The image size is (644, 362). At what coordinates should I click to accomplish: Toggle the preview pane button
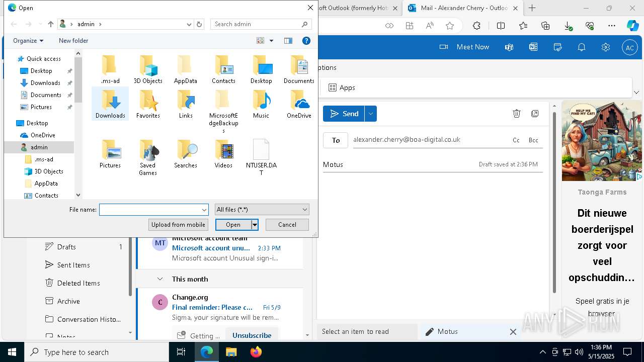288,41
